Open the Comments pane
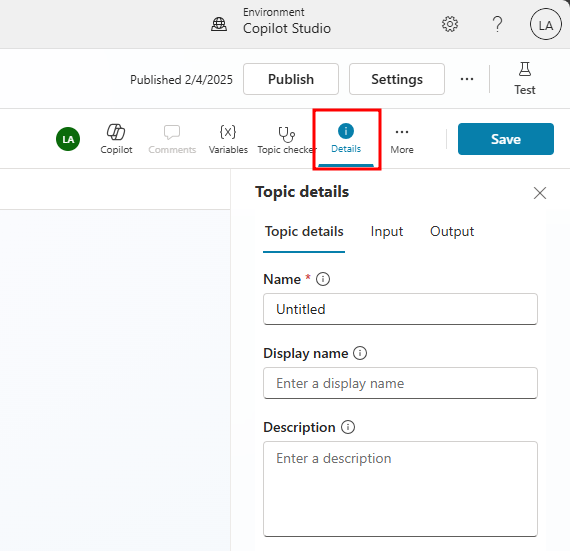 [x=172, y=139]
